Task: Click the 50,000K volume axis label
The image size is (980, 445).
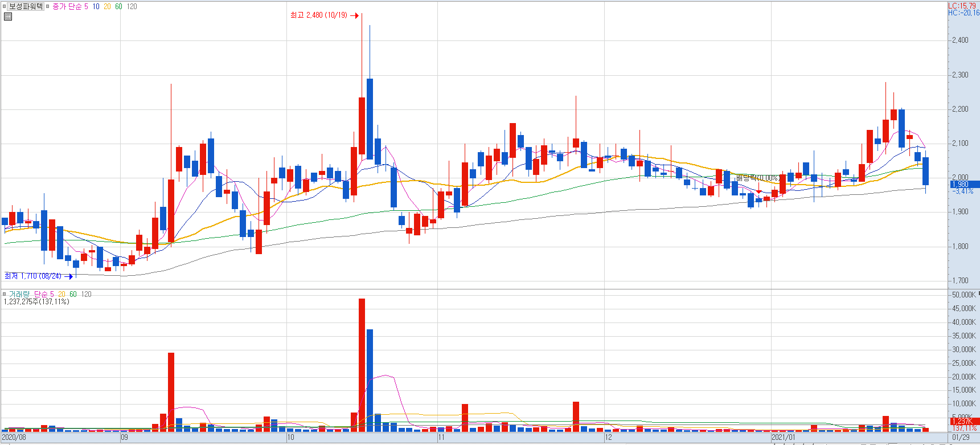Action: click(963, 295)
